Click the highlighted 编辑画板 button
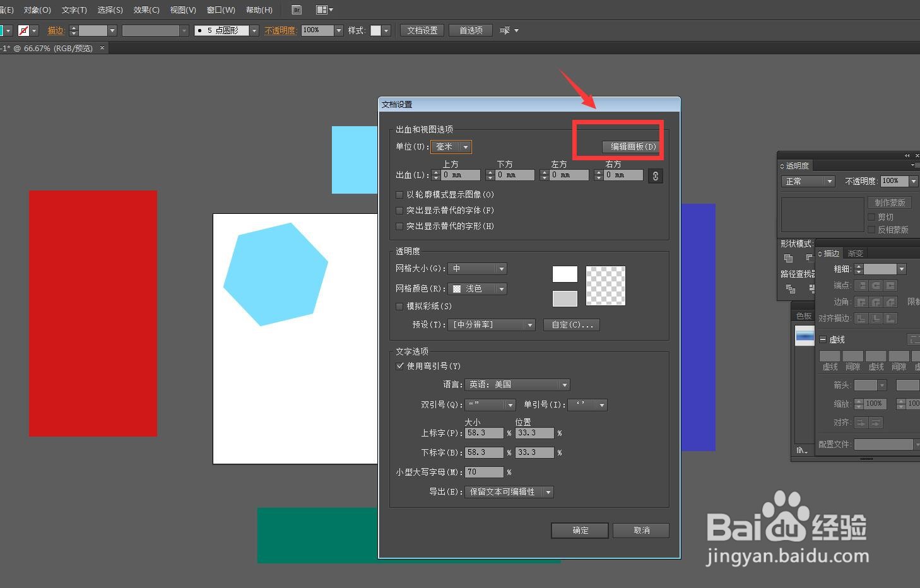 point(631,146)
